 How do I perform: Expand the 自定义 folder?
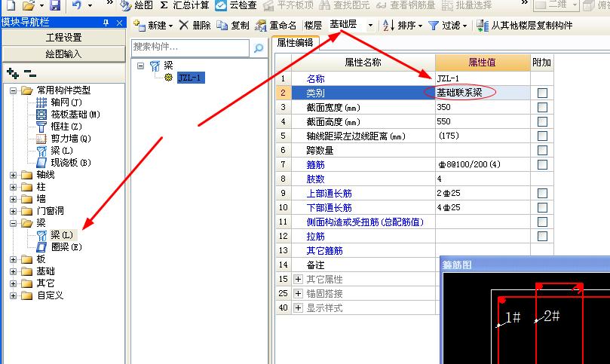click(x=14, y=295)
